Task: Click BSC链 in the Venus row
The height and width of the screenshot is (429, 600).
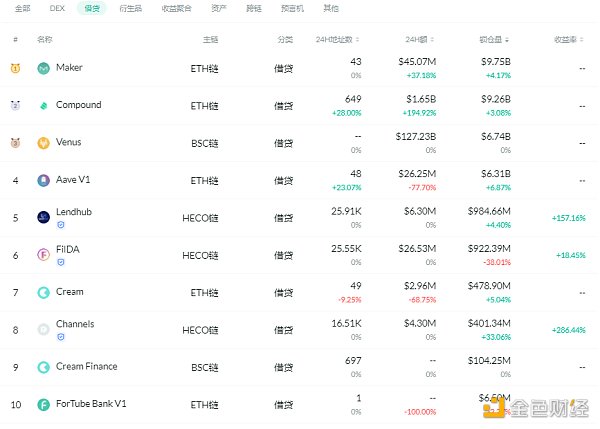Action: pos(205,144)
